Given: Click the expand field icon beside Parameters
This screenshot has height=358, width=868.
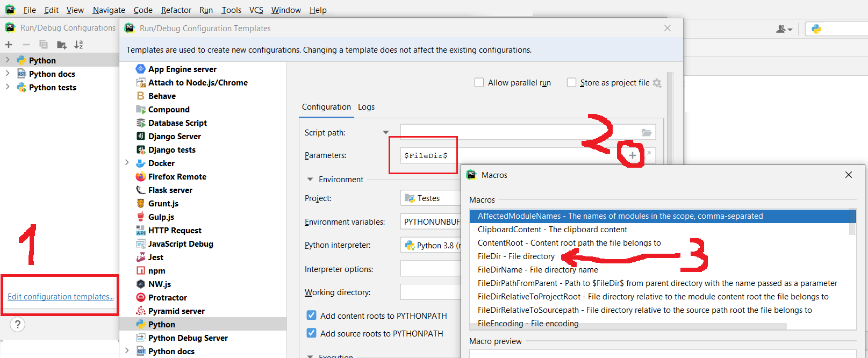Looking at the screenshot, I should coord(648,154).
